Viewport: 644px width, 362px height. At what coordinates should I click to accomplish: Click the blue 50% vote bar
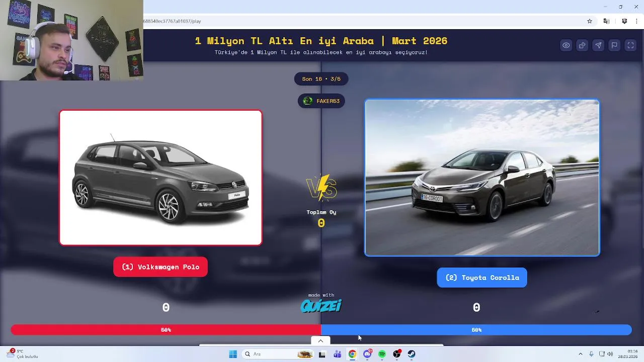coord(476,330)
